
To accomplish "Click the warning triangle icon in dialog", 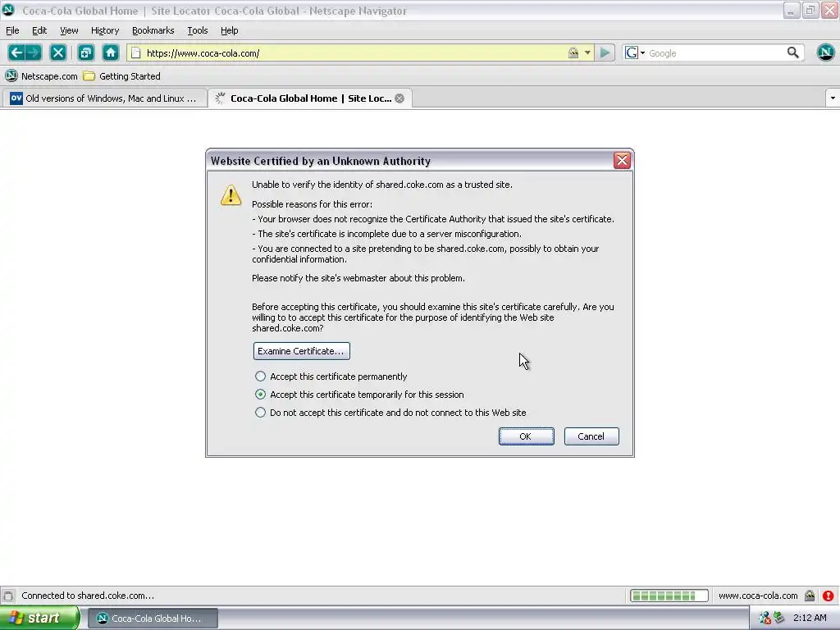I will tap(231, 195).
